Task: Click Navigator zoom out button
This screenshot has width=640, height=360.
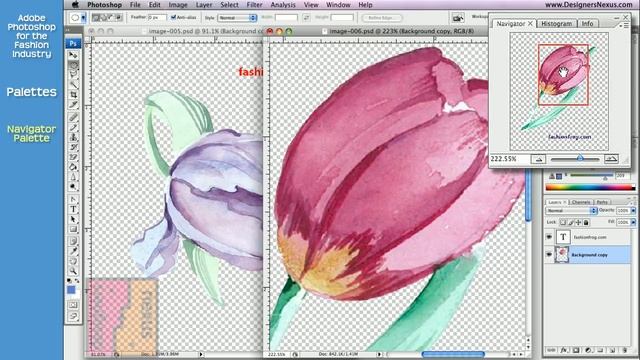Action: (538, 159)
